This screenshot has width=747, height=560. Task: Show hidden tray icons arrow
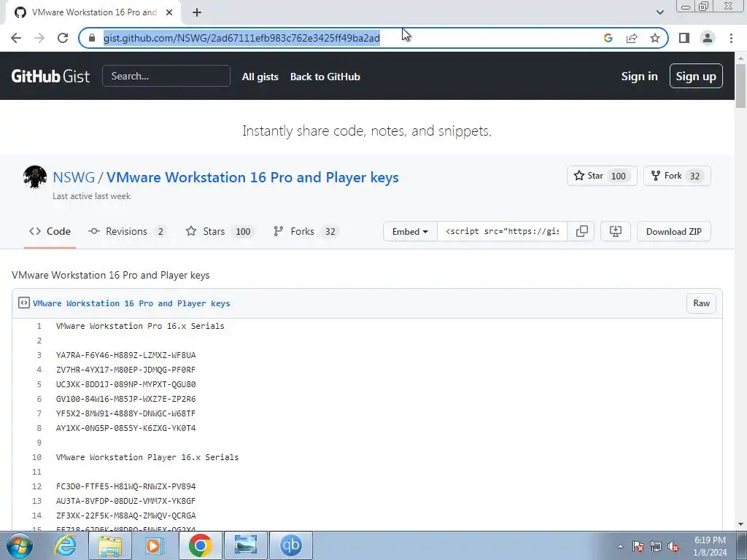pyautogui.click(x=620, y=547)
